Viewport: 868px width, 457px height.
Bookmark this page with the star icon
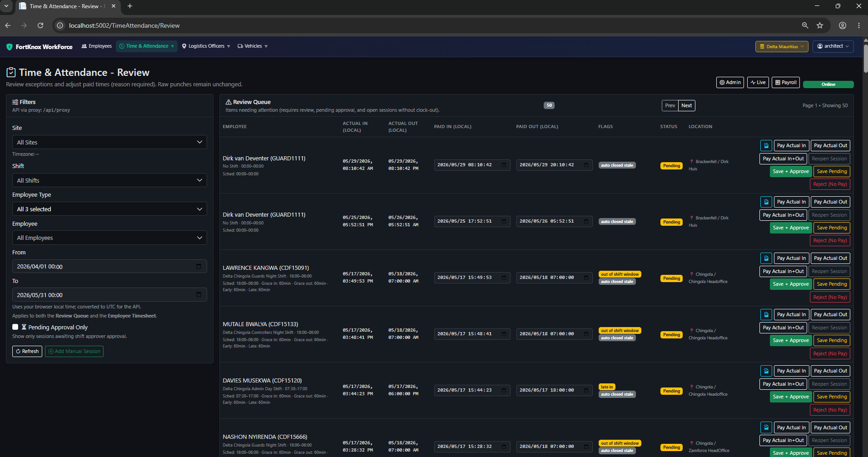(820, 25)
